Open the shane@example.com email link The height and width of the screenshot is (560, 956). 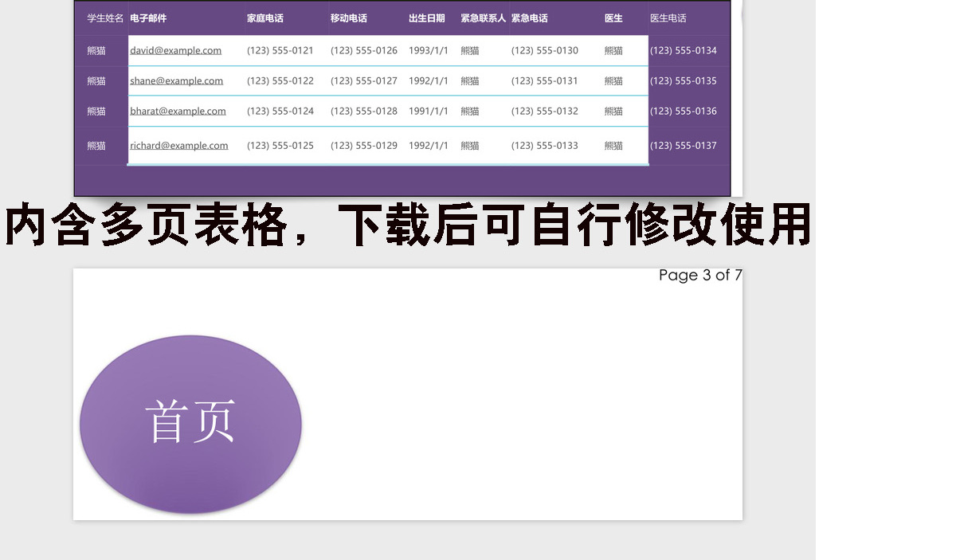pyautogui.click(x=177, y=80)
